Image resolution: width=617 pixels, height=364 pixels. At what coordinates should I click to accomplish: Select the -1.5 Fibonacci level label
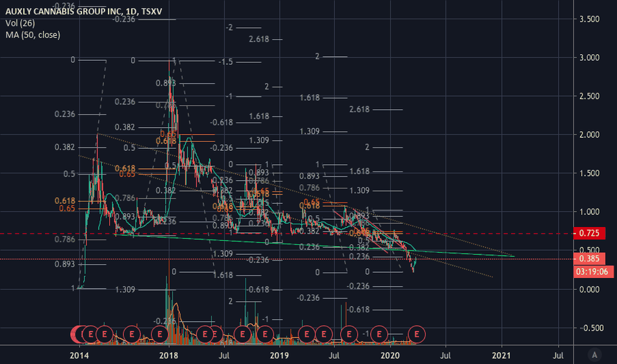(x=225, y=62)
